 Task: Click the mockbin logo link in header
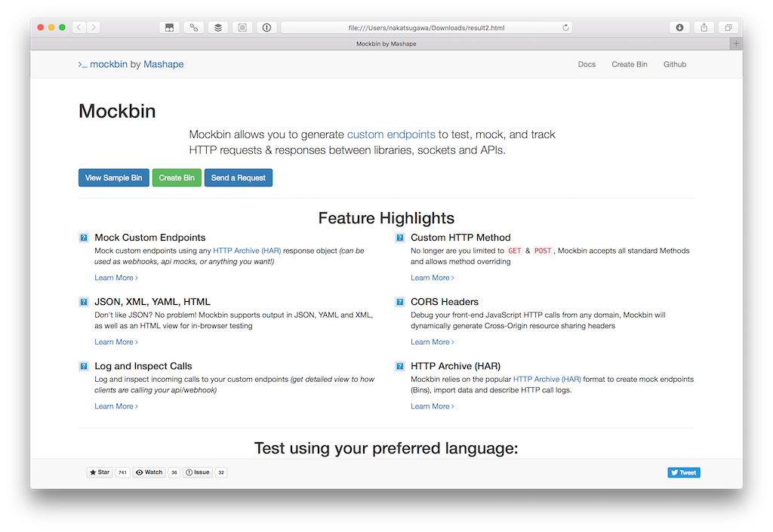(x=103, y=65)
